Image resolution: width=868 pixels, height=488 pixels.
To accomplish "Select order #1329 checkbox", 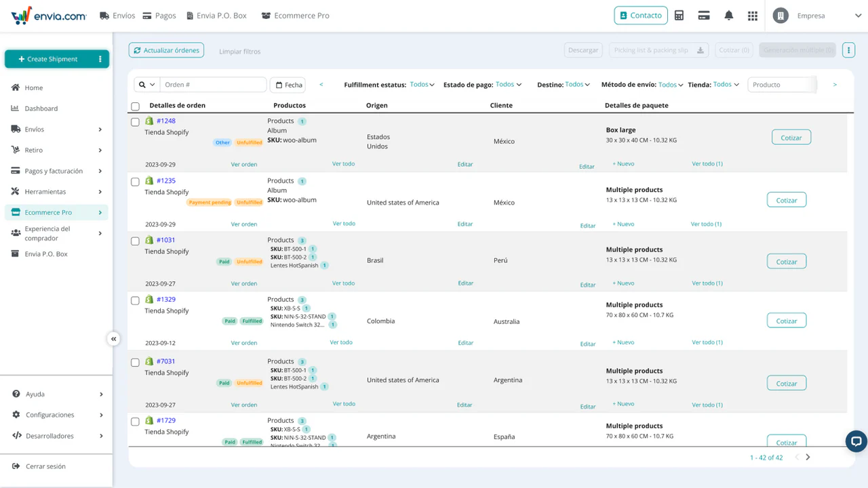I will tap(135, 300).
